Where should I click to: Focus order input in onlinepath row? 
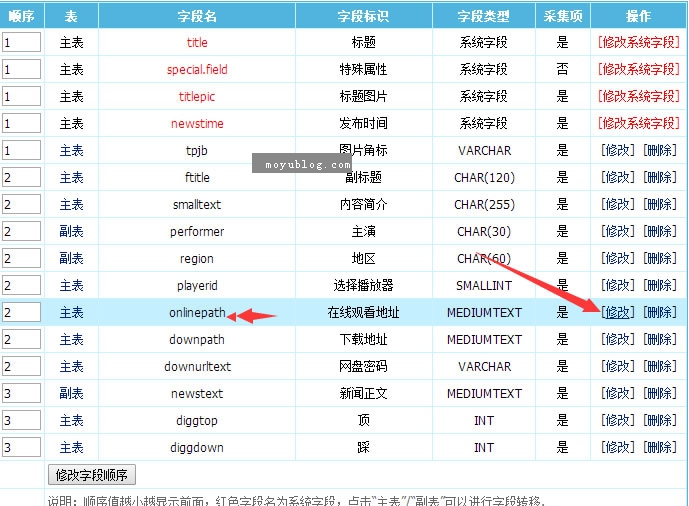(22, 312)
